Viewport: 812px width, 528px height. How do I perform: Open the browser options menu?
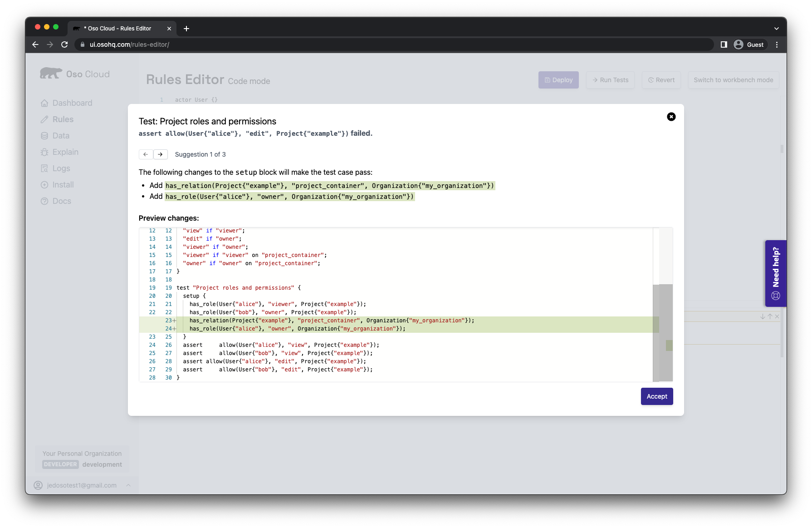point(777,44)
